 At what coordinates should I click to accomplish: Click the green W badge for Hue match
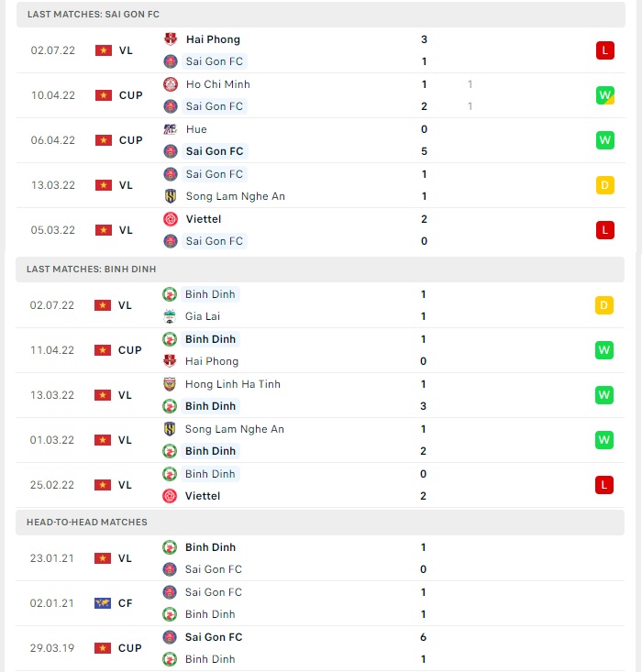(x=604, y=140)
